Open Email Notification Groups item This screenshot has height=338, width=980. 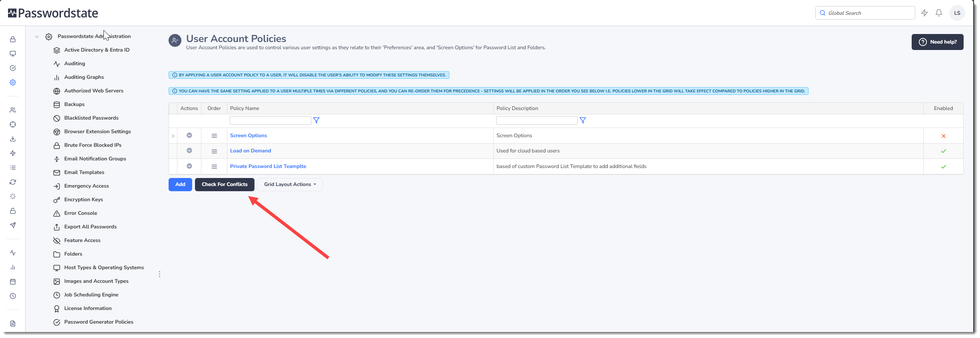tap(95, 159)
